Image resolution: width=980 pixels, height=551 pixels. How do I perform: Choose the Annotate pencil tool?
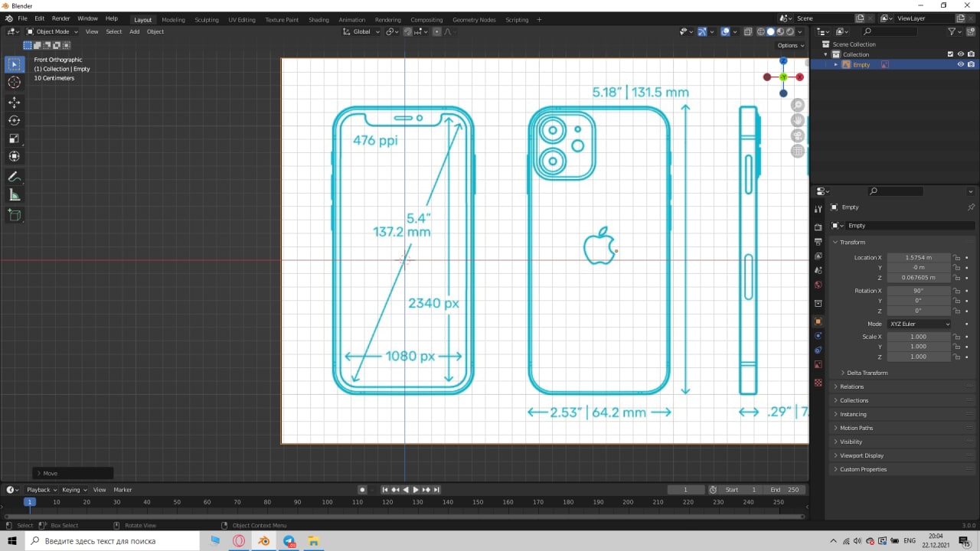point(15,177)
